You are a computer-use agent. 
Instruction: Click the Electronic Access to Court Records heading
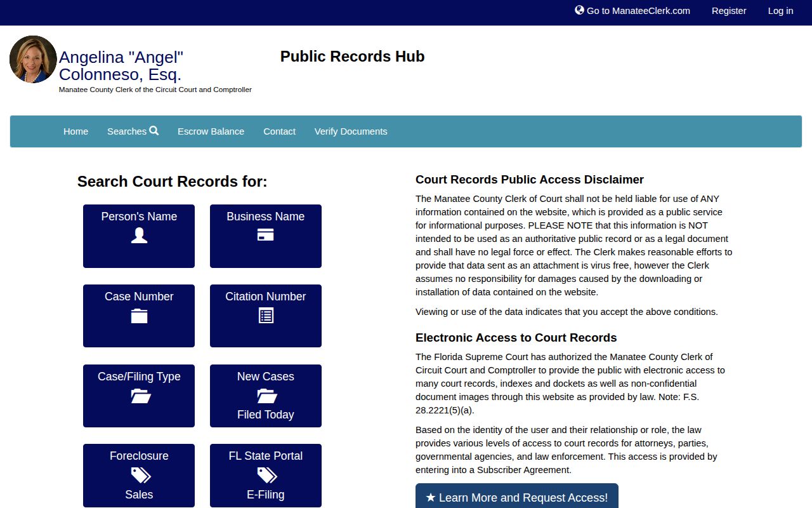tap(516, 338)
